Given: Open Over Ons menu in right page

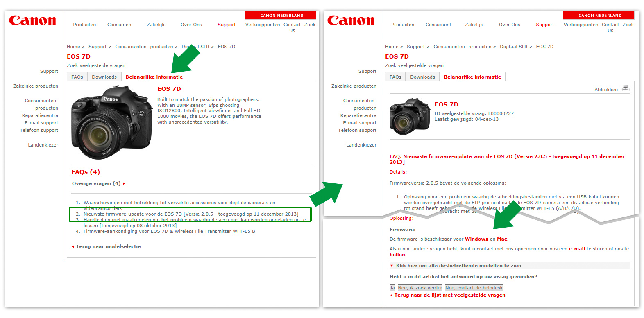Looking at the screenshot, I should [x=510, y=25].
